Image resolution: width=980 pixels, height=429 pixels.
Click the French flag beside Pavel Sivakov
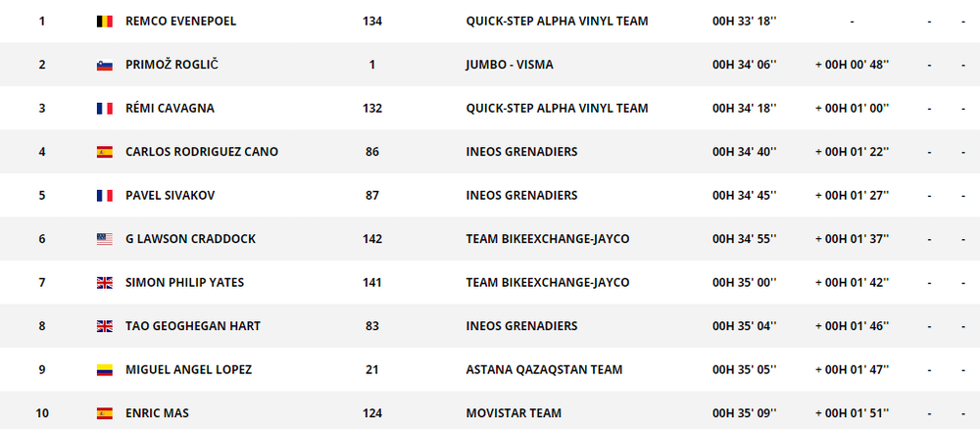point(104,196)
